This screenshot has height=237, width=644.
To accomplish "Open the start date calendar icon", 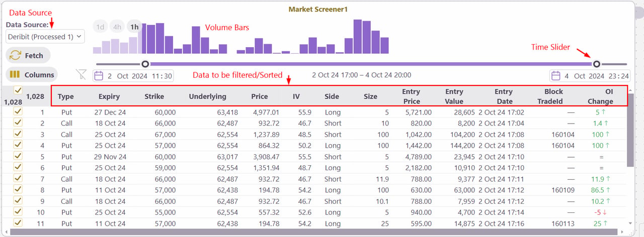I will click(99, 76).
